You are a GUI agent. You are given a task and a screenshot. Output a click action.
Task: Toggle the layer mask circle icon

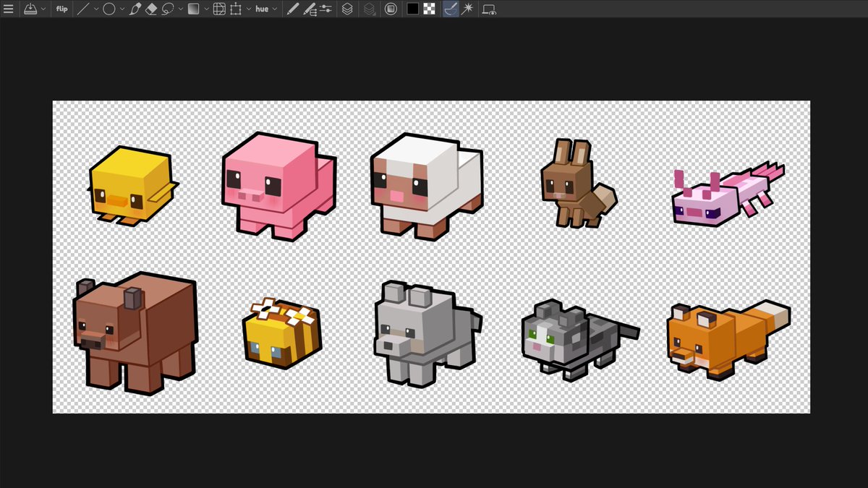point(391,9)
